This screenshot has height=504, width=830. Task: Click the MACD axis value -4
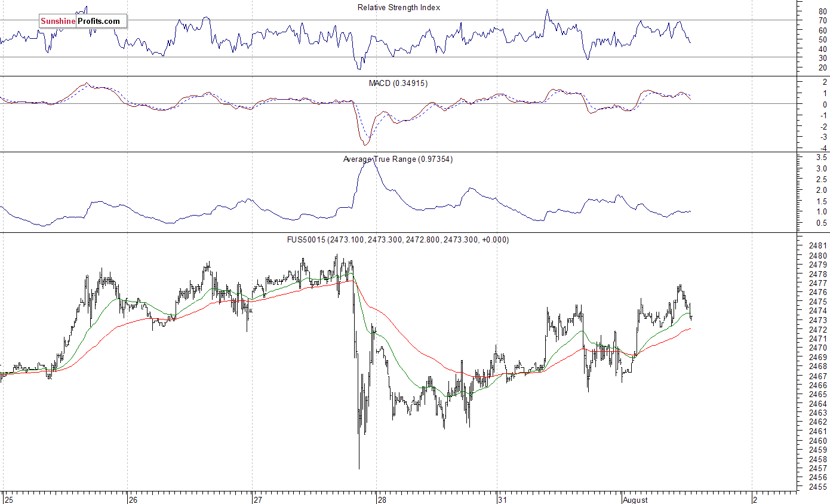(823, 148)
